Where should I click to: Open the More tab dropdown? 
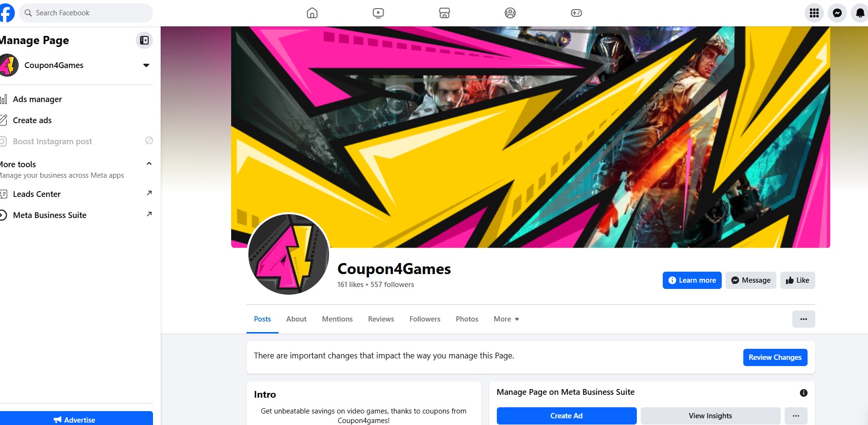(506, 319)
